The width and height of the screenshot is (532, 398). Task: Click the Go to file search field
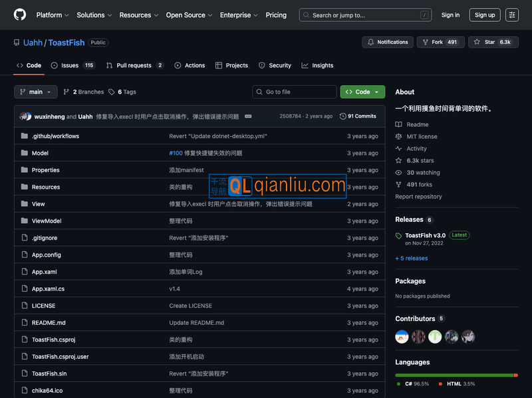[x=295, y=92]
